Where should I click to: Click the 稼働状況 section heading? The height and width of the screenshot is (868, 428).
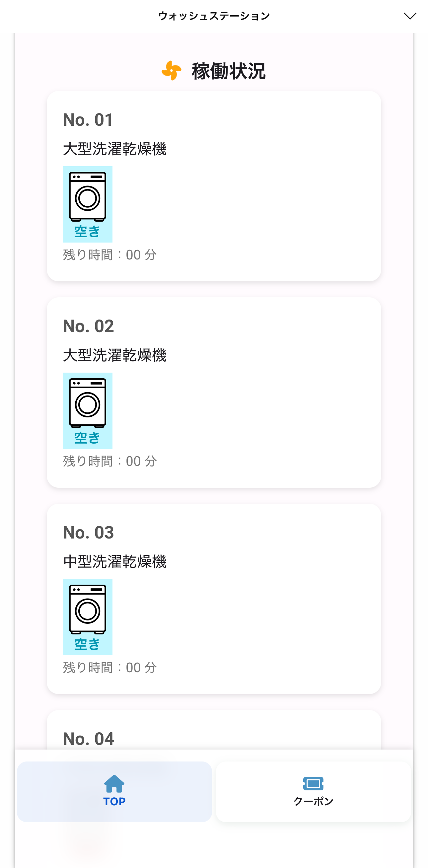pyautogui.click(x=229, y=71)
